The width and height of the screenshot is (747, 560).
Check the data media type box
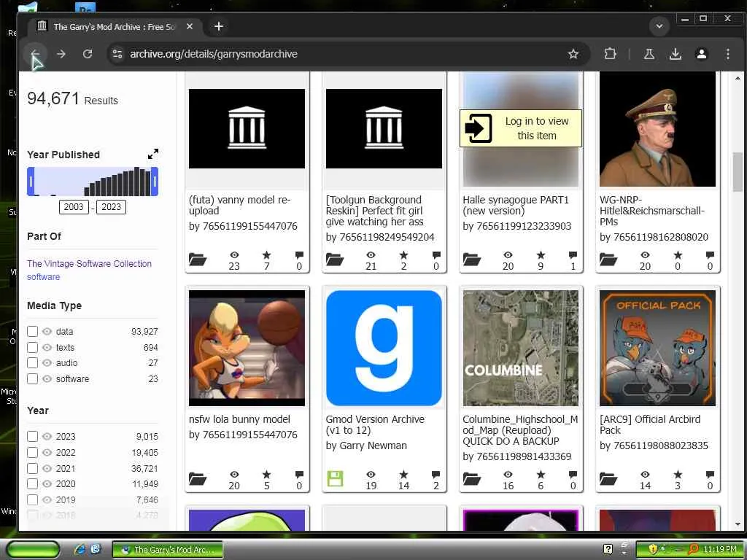pos(32,332)
